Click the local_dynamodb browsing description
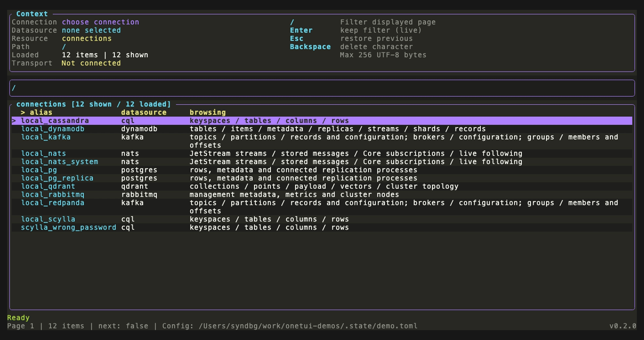This screenshot has height=340, width=644. point(338,129)
